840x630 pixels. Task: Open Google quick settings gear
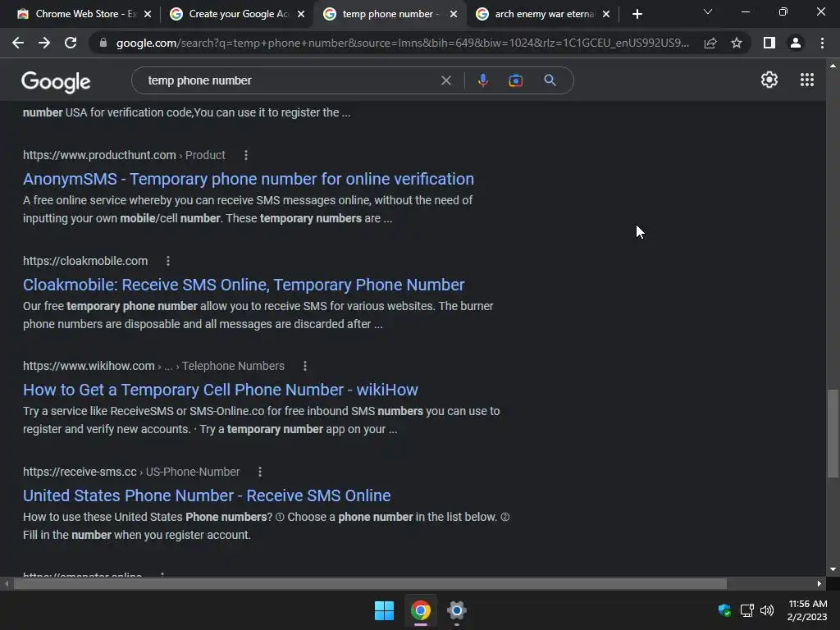(769, 80)
